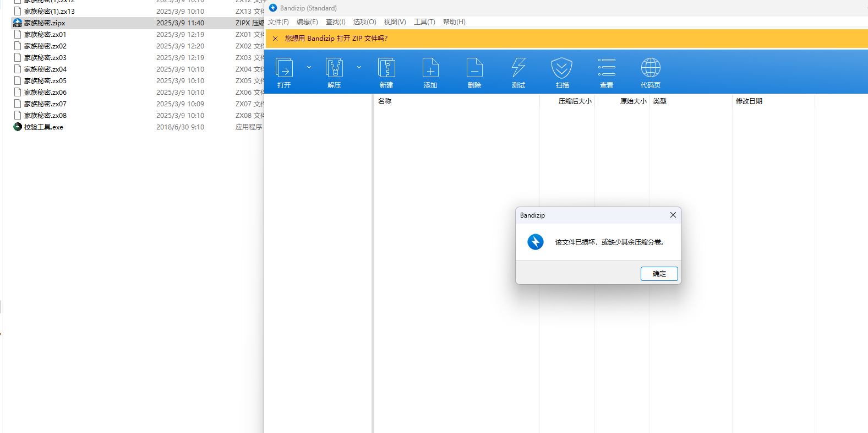This screenshot has height=433, width=868.
Task: Click the Open (打开) toolbar icon
Action: tap(284, 68)
